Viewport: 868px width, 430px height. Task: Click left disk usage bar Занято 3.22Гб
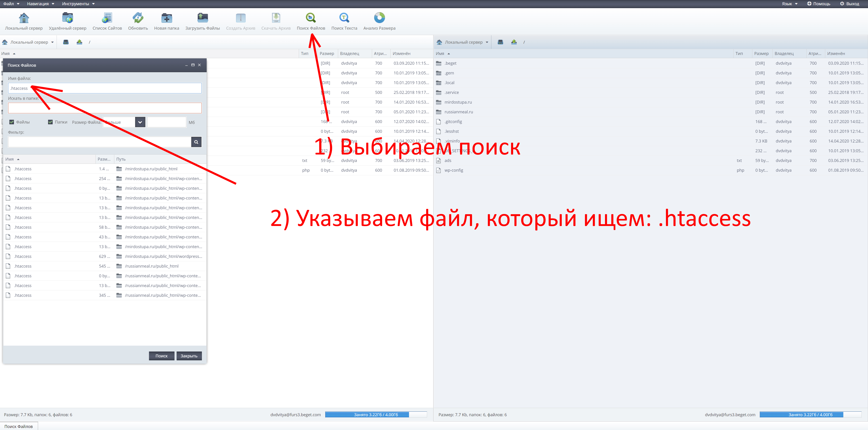(x=376, y=415)
